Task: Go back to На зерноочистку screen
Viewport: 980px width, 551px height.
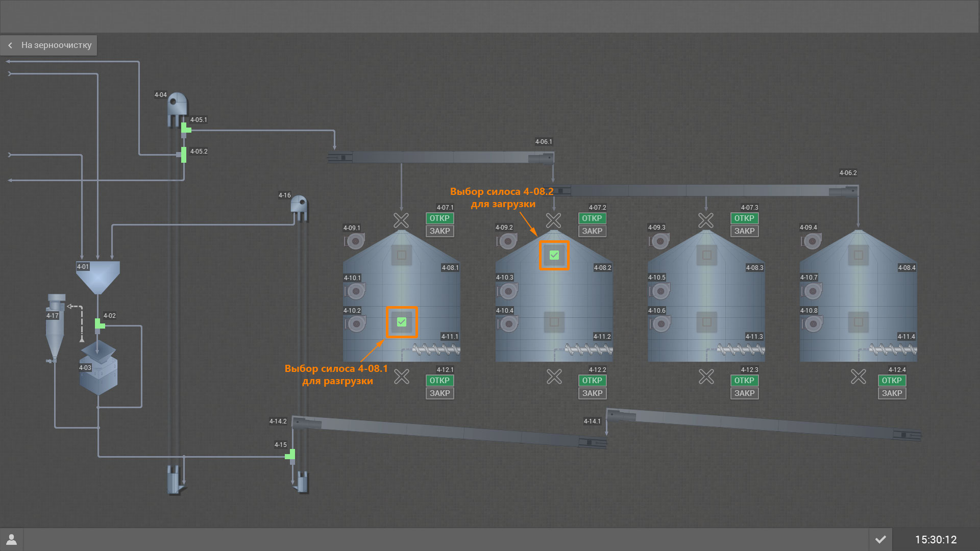Action: (x=50, y=45)
